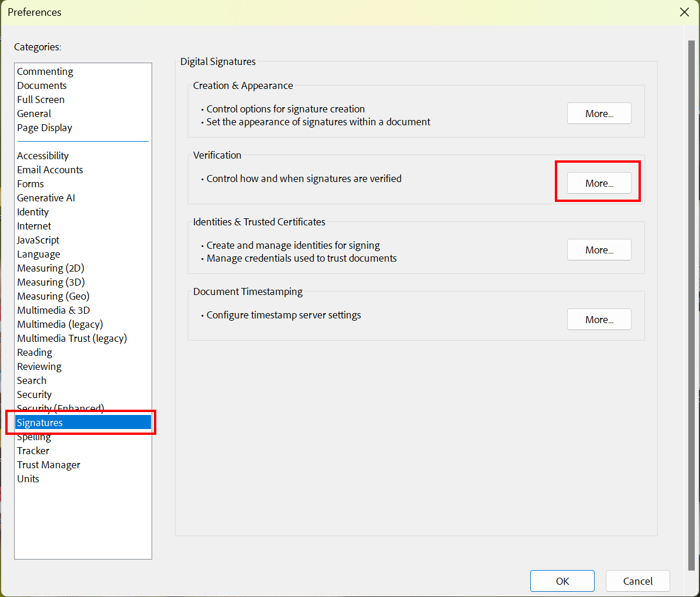Select the Documents category
Viewport: 700px width, 597px height.
point(42,85)
